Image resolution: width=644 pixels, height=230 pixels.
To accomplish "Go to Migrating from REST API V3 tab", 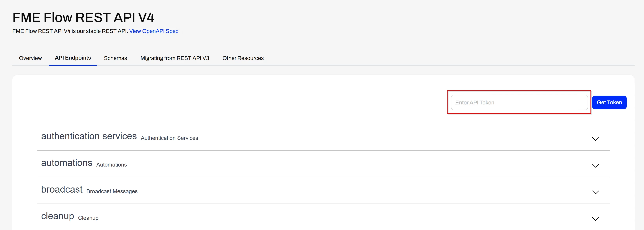I will tap(174, 58).
